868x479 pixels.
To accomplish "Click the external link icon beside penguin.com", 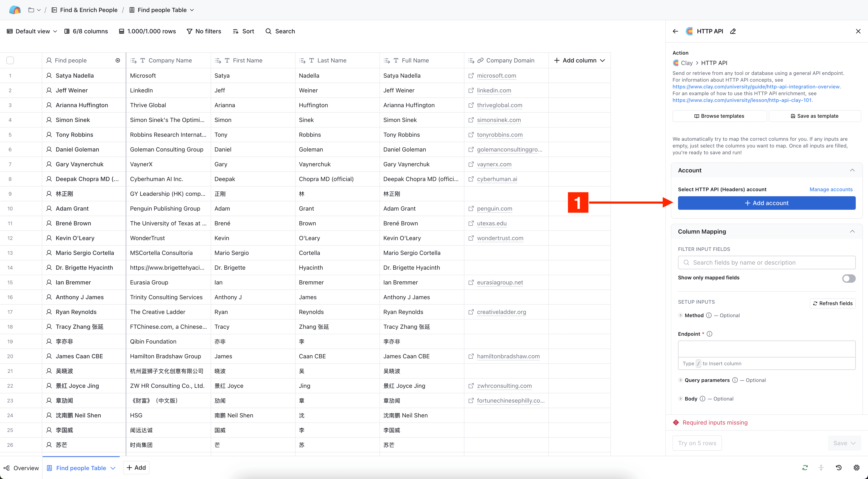I will click(x=471, y=208).
